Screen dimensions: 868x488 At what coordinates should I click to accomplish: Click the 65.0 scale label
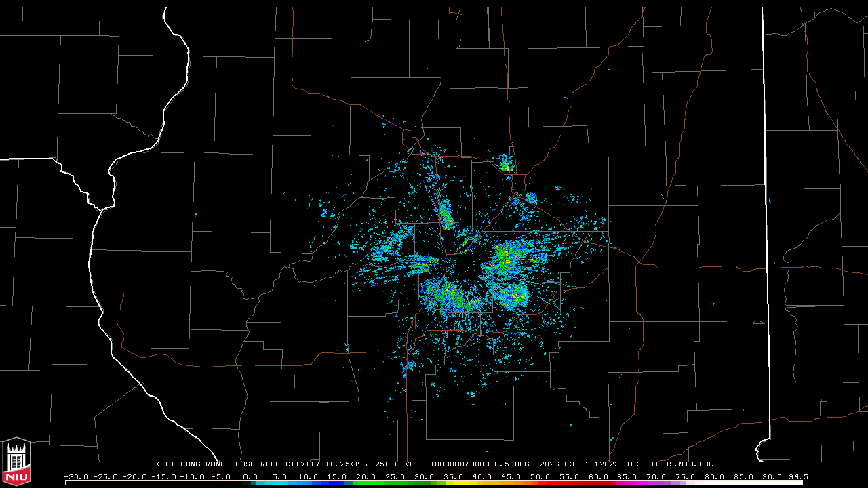pyautogui.click(x=627, y=476)
